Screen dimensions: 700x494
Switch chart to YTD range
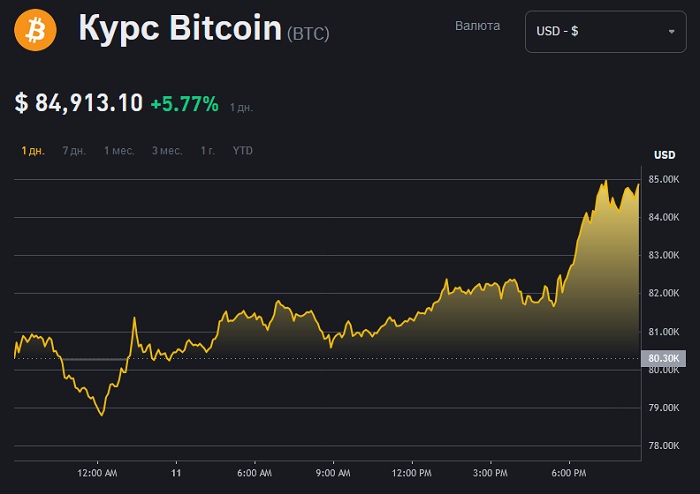coord(242,151)
